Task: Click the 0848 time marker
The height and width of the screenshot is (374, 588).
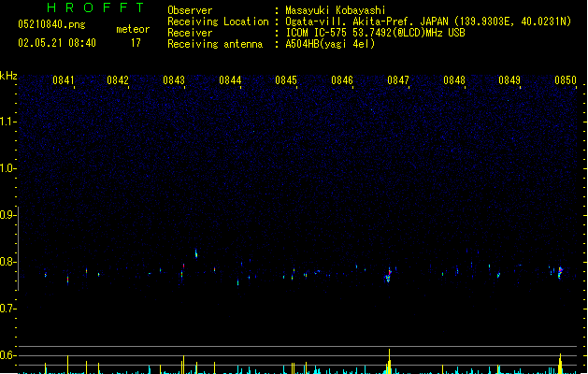Action: click(454, 80)
